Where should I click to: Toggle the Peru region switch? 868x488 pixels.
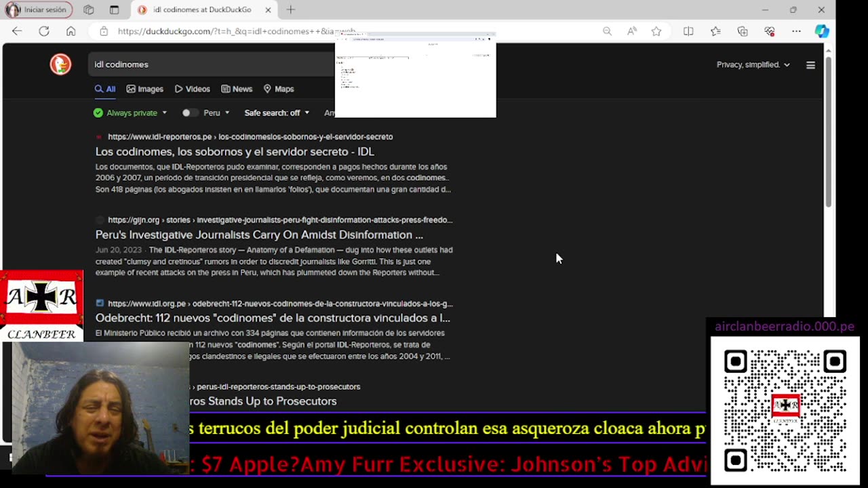[x=190, y=113]
